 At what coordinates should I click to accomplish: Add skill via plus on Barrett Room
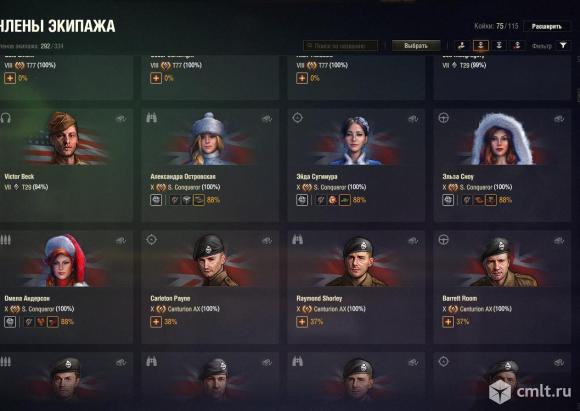pos(448,322)
